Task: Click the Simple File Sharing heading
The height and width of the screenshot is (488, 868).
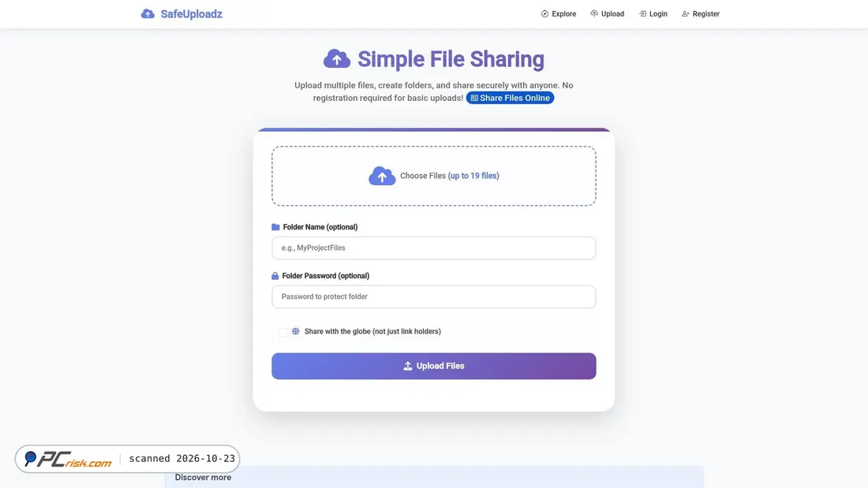Action: click(x=451, y=59)
